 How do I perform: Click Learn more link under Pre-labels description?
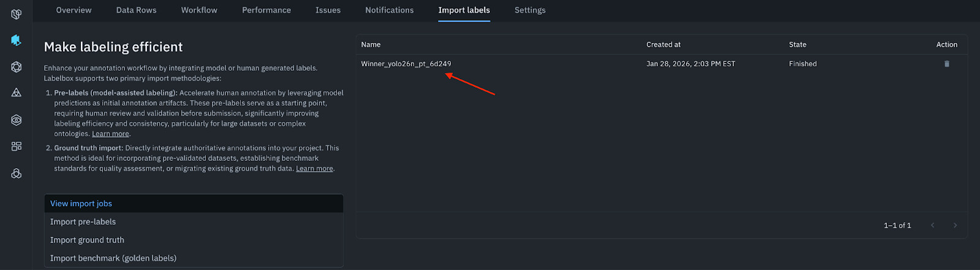tap(110, 134)
